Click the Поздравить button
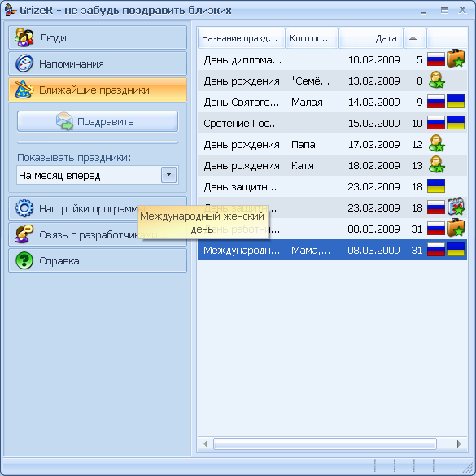 98,121
